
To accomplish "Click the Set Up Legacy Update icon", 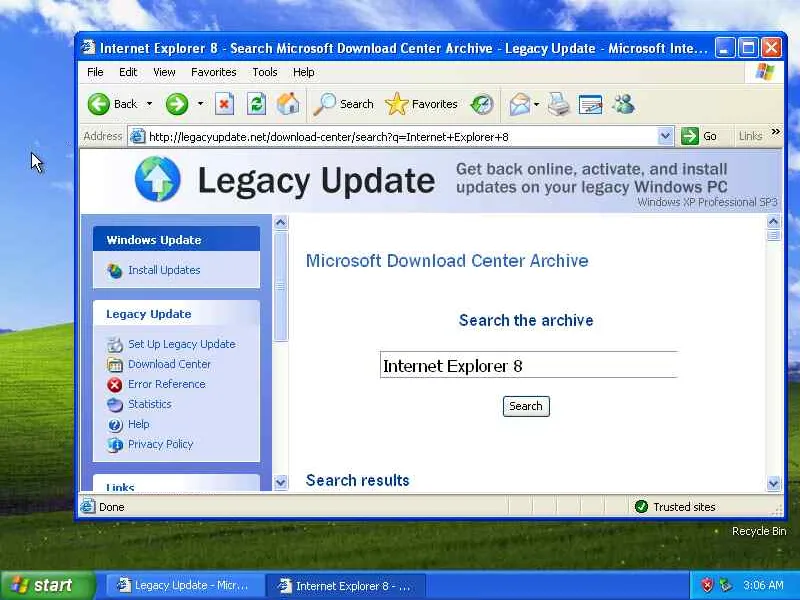I will pyautogui.click(x=115, y=344).
